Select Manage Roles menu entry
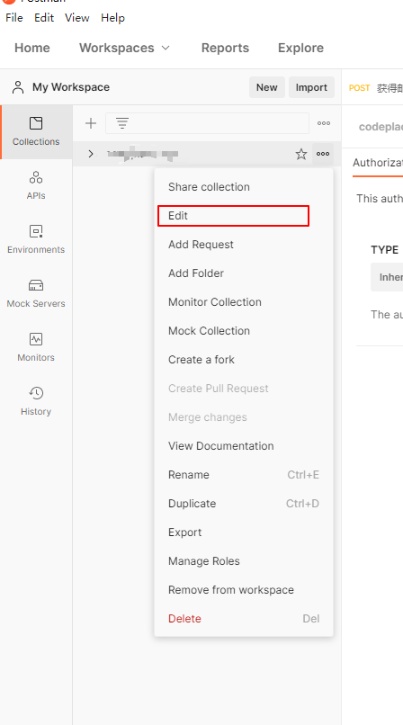This screenshot has height=725, width=403. [x=244, y=561]
